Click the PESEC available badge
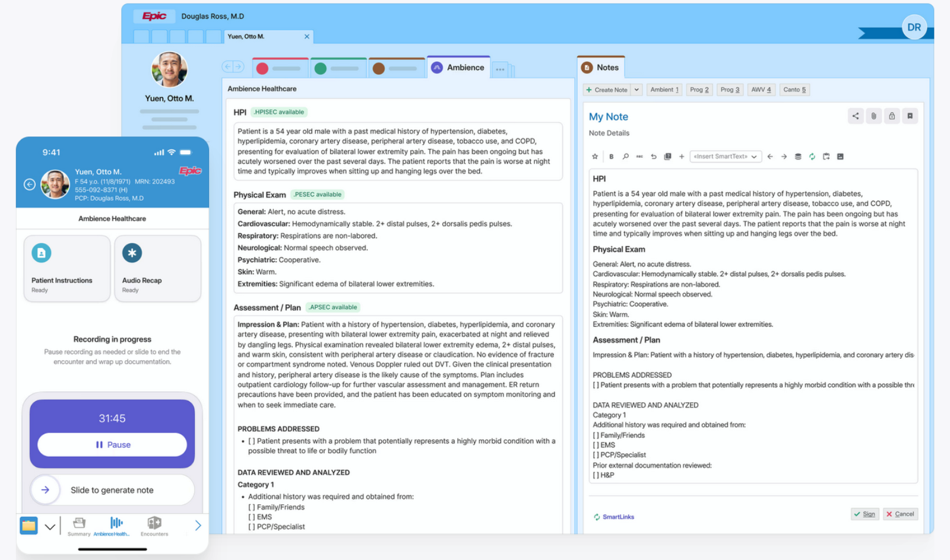Image resolution: width=950 pixels, height=560 pixels. click(x=318, y=195)
